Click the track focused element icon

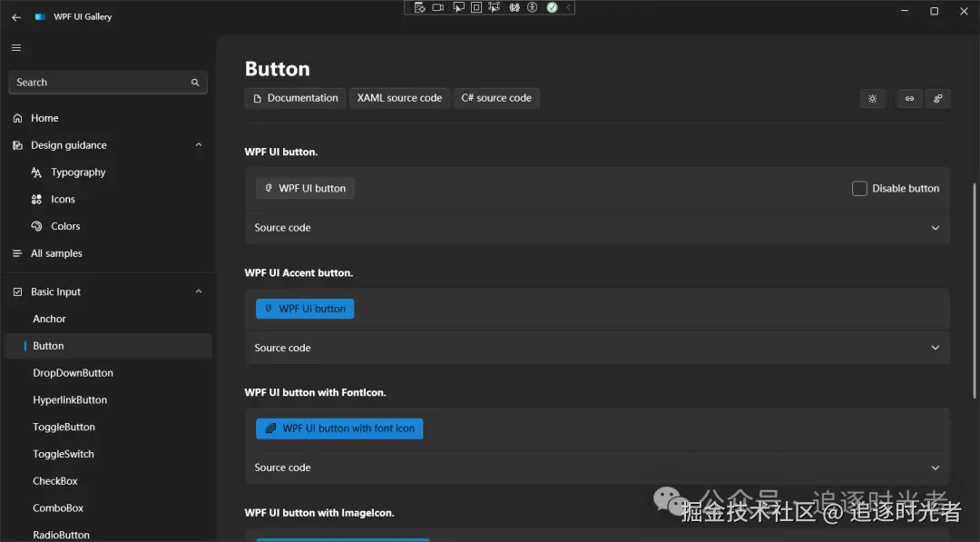(x=495, y=7)
